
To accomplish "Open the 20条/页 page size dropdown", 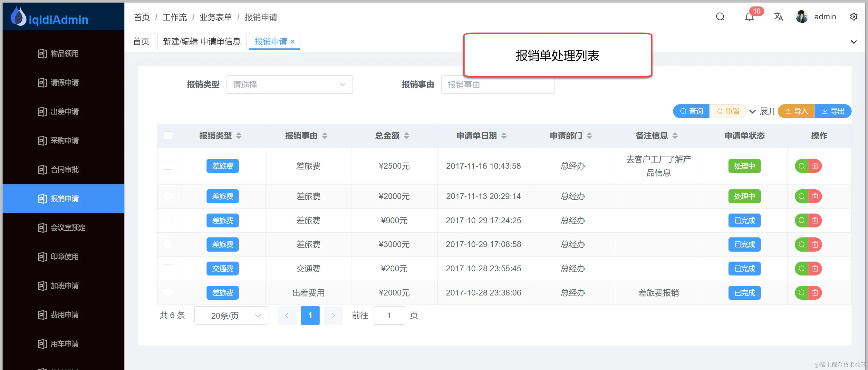I will [x=231, y=315].
